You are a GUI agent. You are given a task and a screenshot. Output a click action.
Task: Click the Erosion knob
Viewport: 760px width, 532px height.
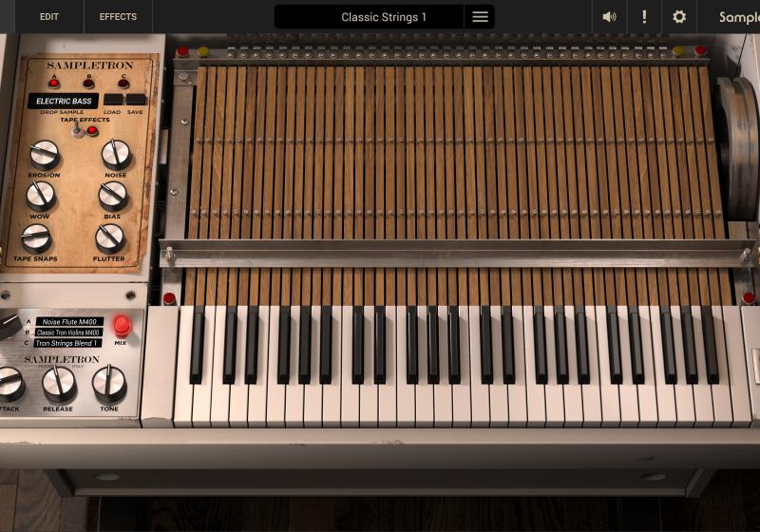click(44, 155)
